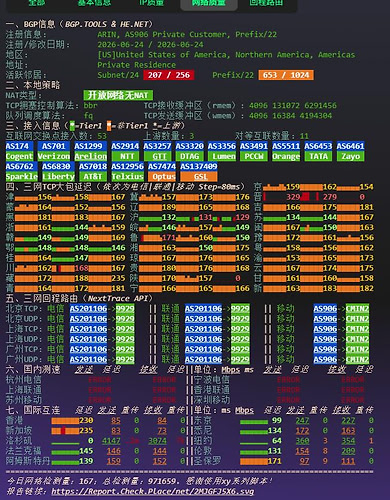This screenshot has height=500, width=390.
Task: Click the 2026-06-24 / 2026-06-24 date value
Action: [150, 44]
